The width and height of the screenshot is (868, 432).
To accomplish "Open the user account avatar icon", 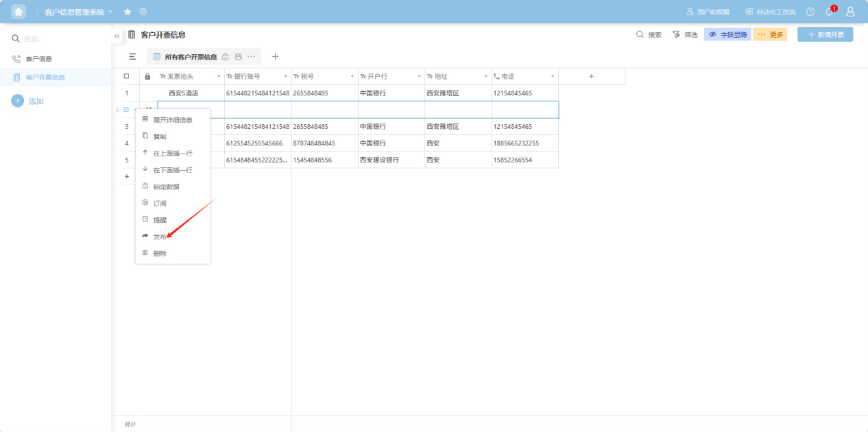I will coord(850,12).
